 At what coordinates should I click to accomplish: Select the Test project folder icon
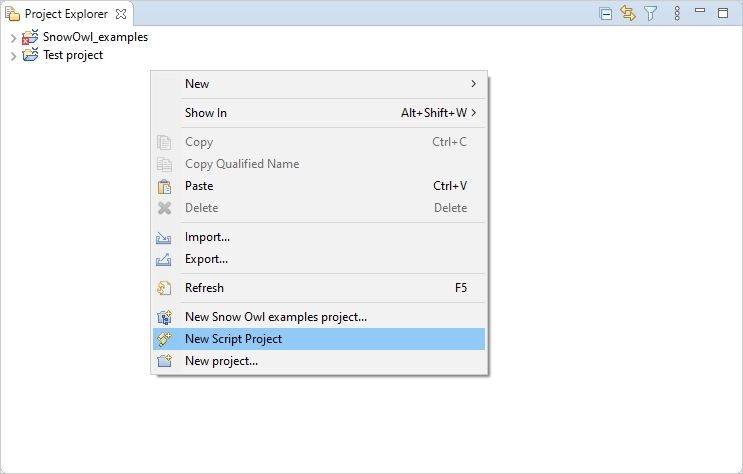coord(30,55)
